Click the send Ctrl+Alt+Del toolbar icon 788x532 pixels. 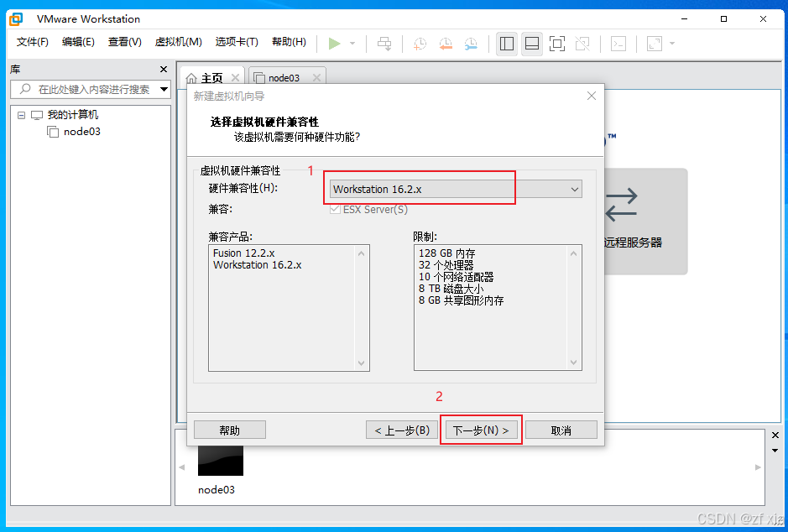click(384, 44)
